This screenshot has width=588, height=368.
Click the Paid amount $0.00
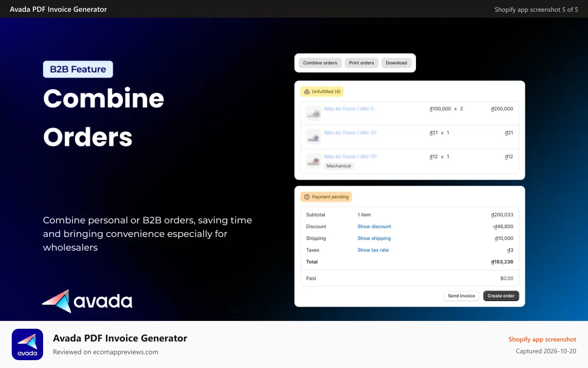click(507, 279)
